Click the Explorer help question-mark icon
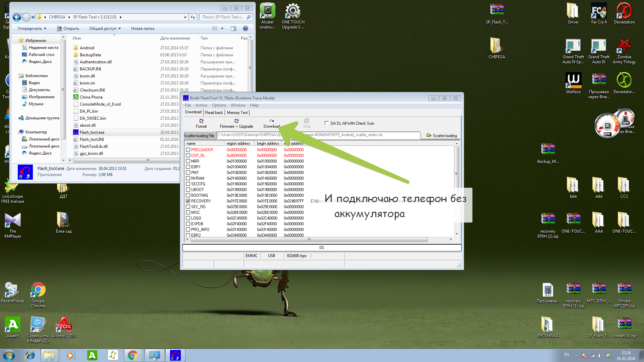This screenshot has width=644, height=362. pos(246,28)
